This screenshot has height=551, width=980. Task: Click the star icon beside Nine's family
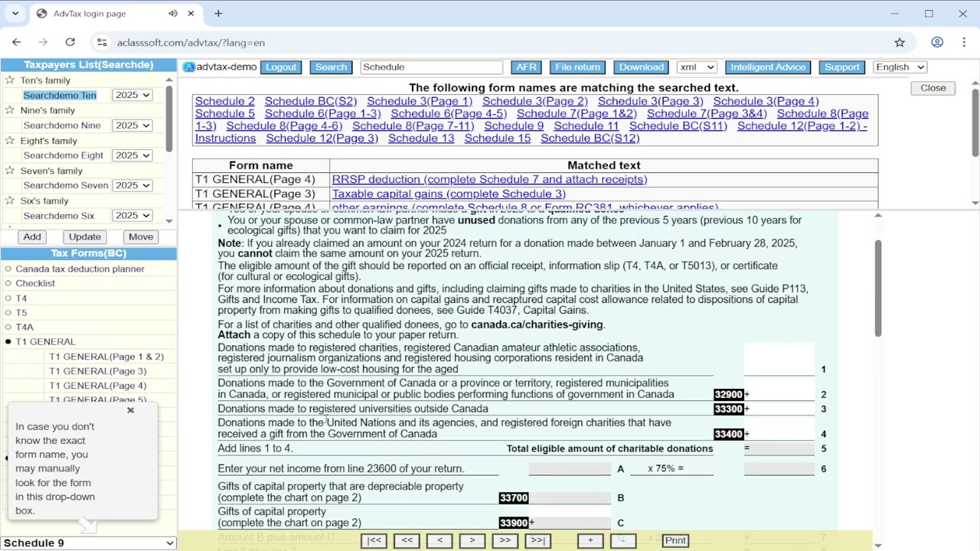10,110
